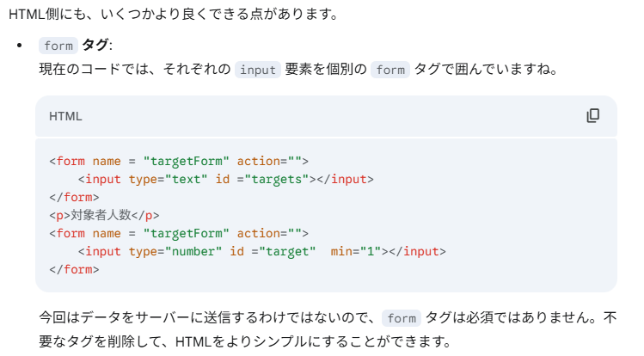
Task: Click the <p>対象者人数</p> code line
Action: pyautogui.click(x=104, y=215)
